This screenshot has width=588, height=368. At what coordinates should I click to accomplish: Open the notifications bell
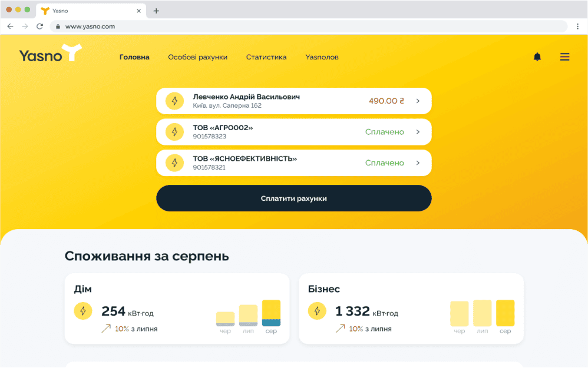(x=537, y=57)
